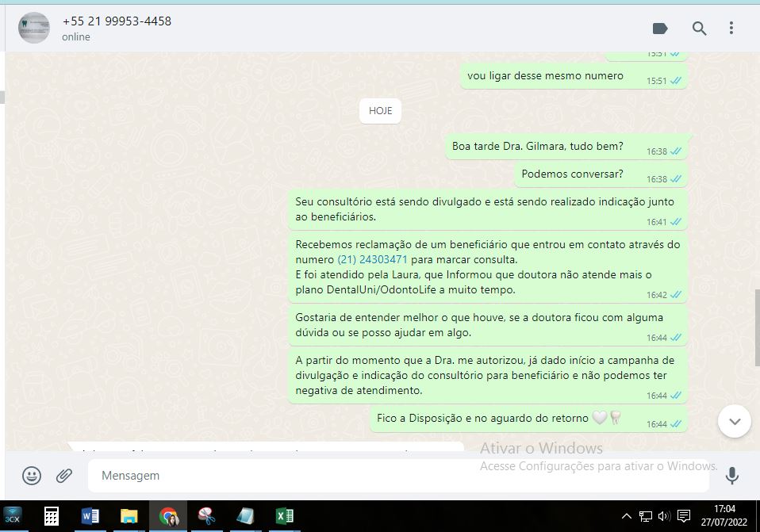Launch Calculator from the taskbar
The height and width of the screenshot is (532, 760).
tap(52, 517)
